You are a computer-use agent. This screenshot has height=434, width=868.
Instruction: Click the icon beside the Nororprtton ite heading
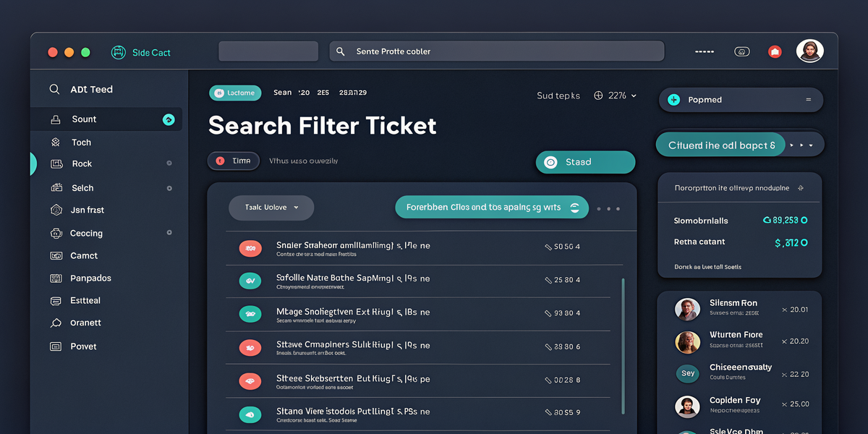click(x=800, y=187)
